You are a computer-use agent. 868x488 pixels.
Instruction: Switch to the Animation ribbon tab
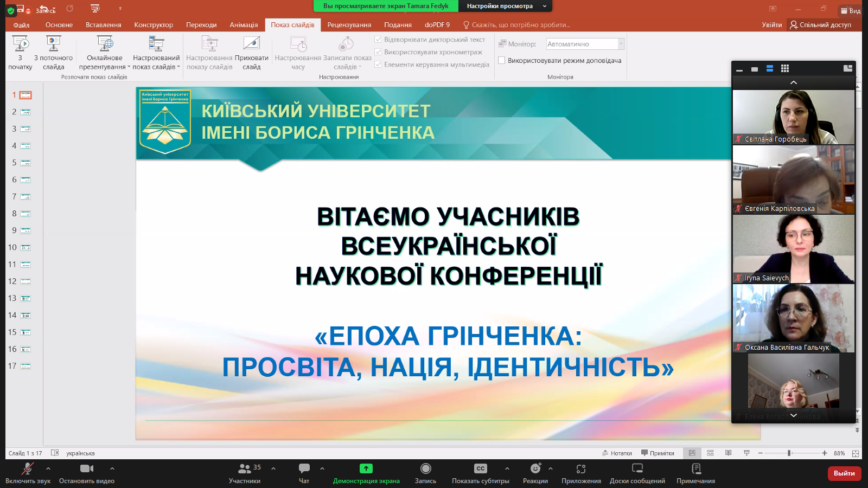click(244, 25)
